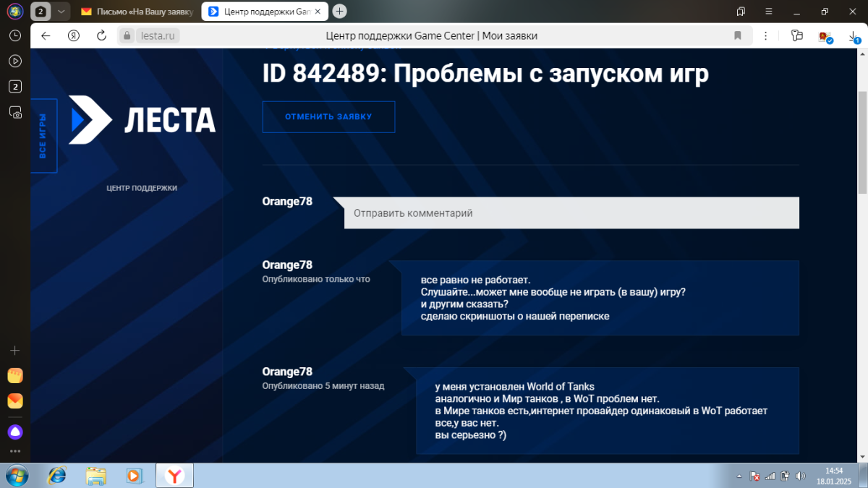Click the ЛЕСТА logo
Screen dimensions: 868x488
point(142,119)
